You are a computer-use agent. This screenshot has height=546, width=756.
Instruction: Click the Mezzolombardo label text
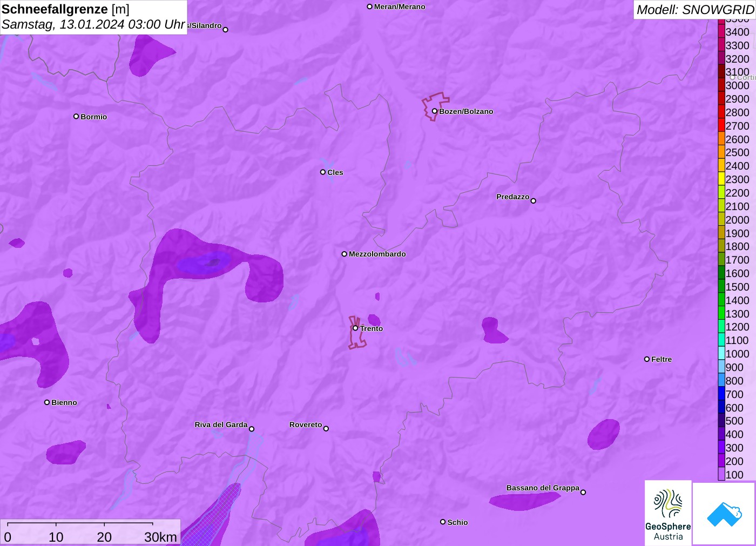pyautogui.click(x=377, y=254)
